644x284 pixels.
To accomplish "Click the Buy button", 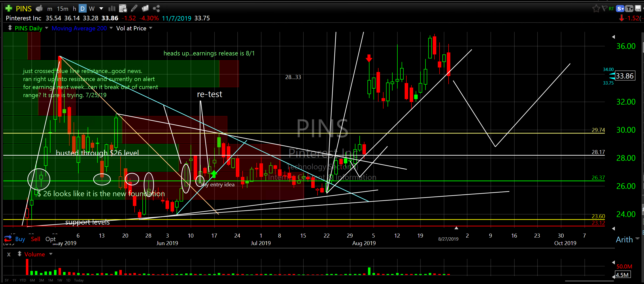I will (20, 239).
